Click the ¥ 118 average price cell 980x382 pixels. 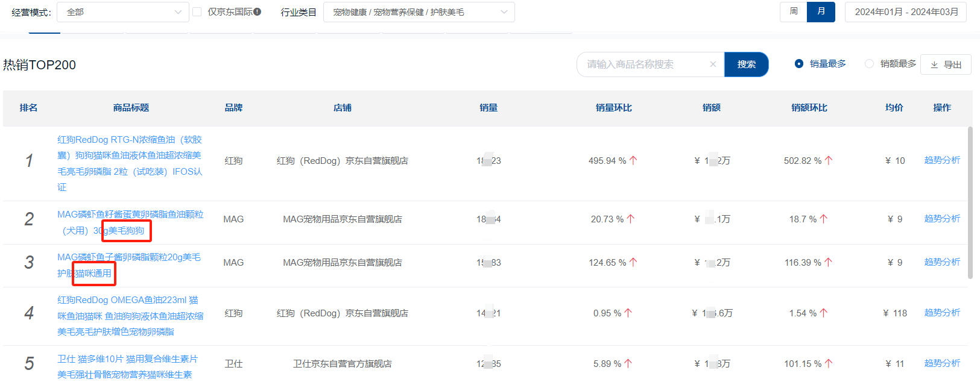point(895,313)
